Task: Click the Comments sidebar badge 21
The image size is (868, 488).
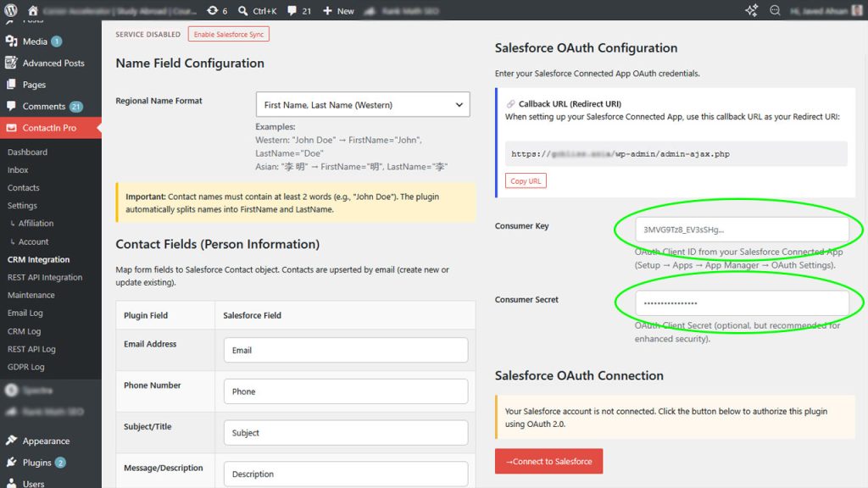Action: 75,106
